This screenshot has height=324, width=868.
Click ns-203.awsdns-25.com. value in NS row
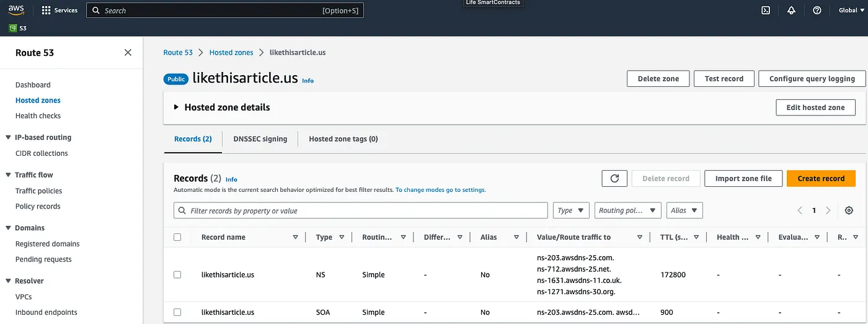575,257
